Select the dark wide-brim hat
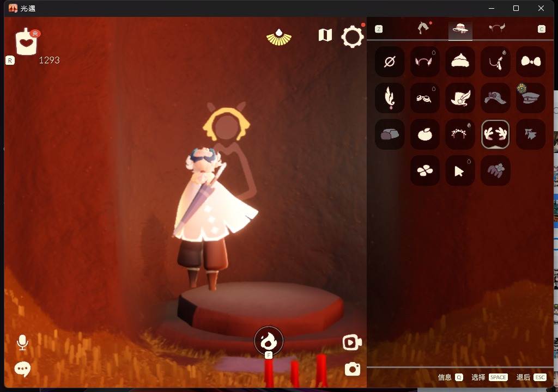 click(x=495, y=98)
